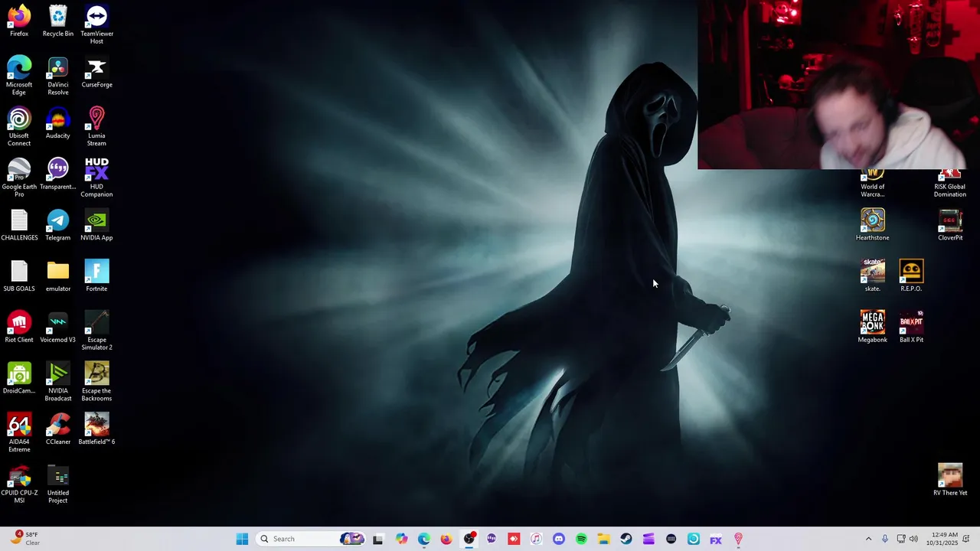Open the Firefox desktop shortcut

coord(19,21)
